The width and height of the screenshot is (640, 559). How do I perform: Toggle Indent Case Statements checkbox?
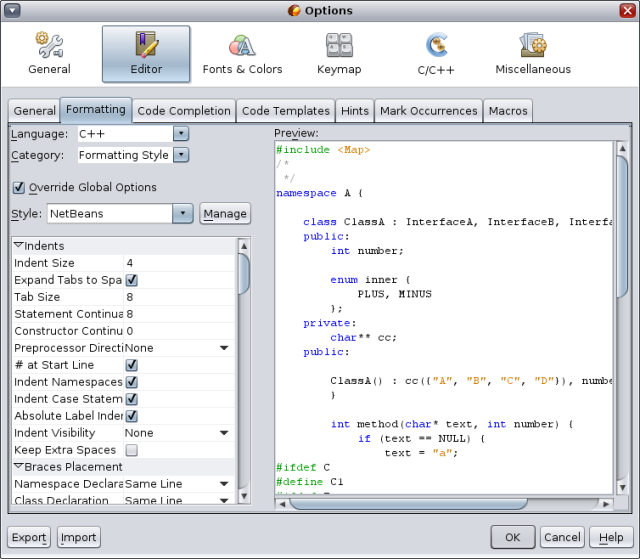coord(131,399)
